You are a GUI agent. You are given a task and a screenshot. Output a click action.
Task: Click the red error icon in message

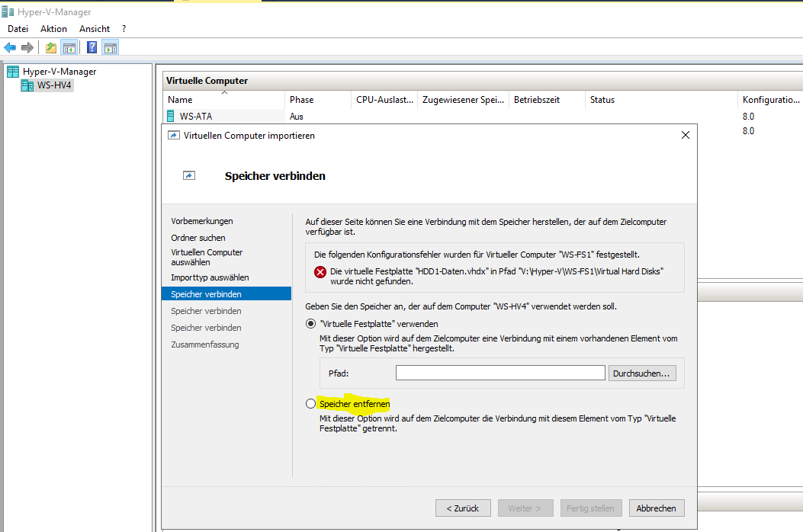coord(320,272)
